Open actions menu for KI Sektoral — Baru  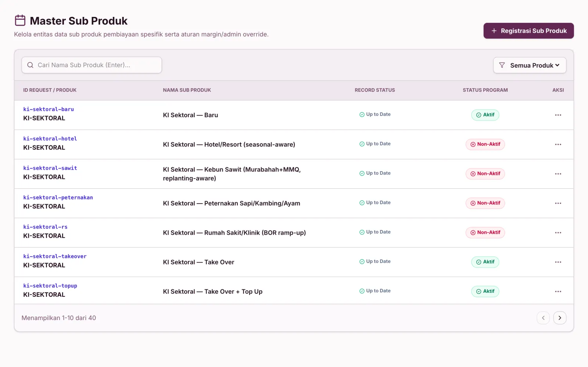pos(558,115)
